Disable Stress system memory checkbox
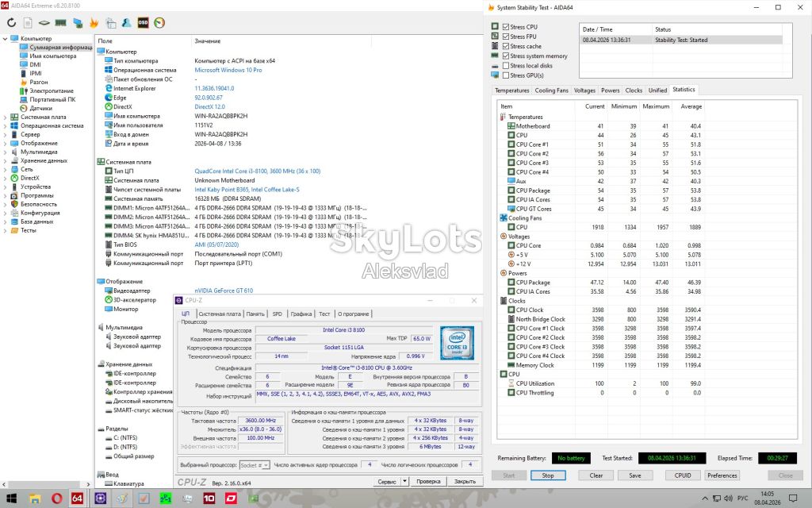The image size is (812, 508). tap(506, 56)
